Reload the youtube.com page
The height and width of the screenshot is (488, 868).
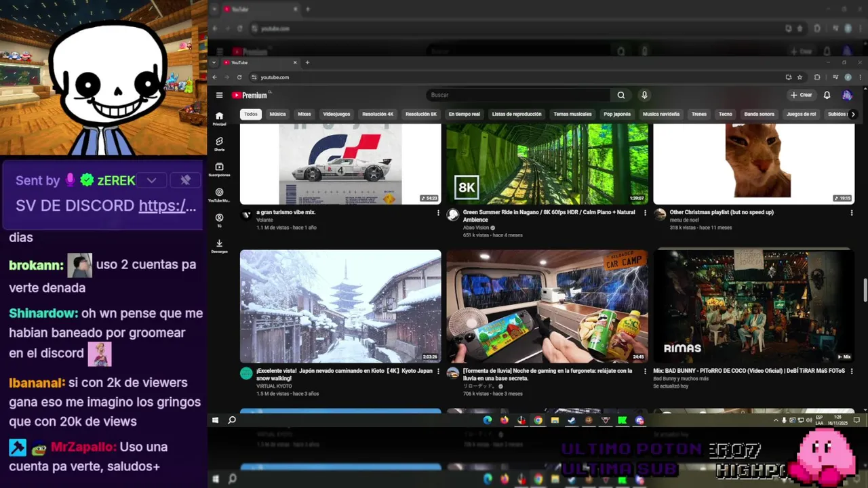click(239, 77)
